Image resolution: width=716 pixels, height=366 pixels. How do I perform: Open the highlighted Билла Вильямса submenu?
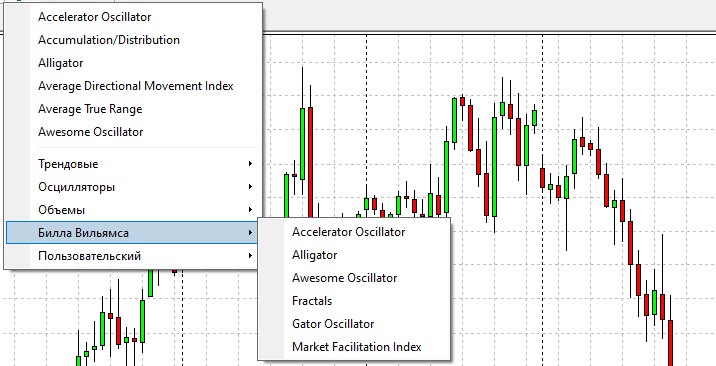(x=132, y=233)
